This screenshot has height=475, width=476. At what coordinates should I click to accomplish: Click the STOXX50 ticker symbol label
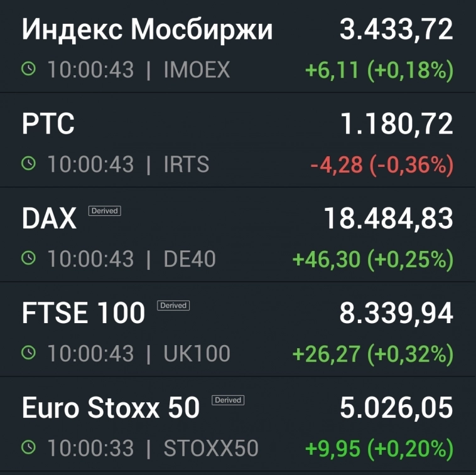211,448
